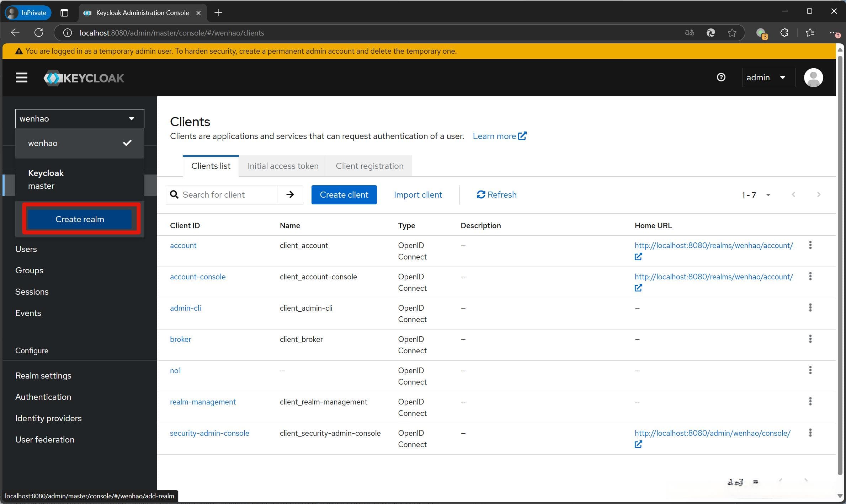Image resolution: width=846 pixels, height=504 pixels.
Task: Open the no1 client link
Action: click(175, 370)
